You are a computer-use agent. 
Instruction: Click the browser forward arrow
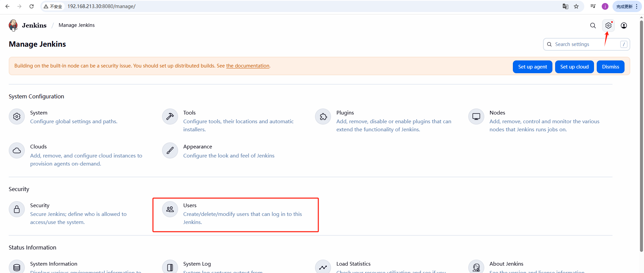point(19,6)
